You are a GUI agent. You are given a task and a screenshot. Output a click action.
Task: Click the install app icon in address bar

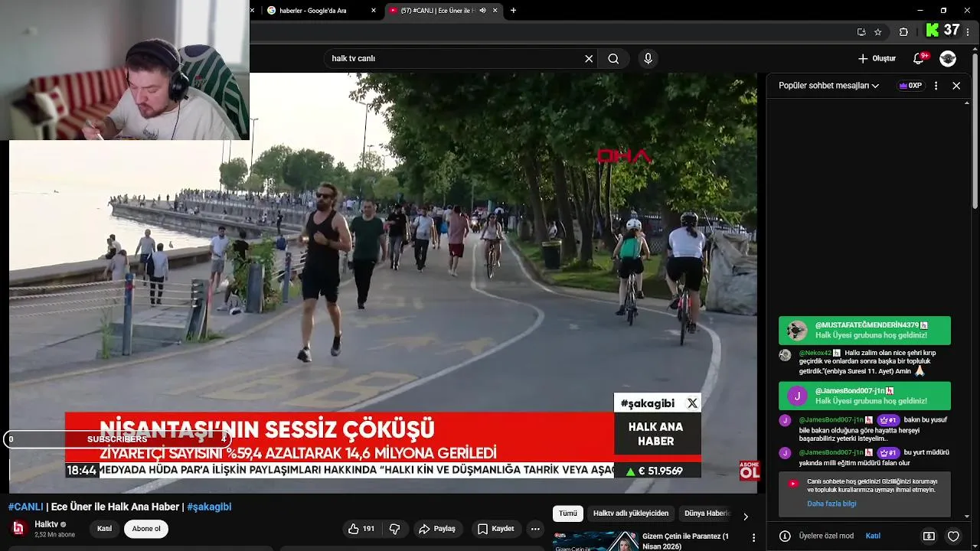861,31
